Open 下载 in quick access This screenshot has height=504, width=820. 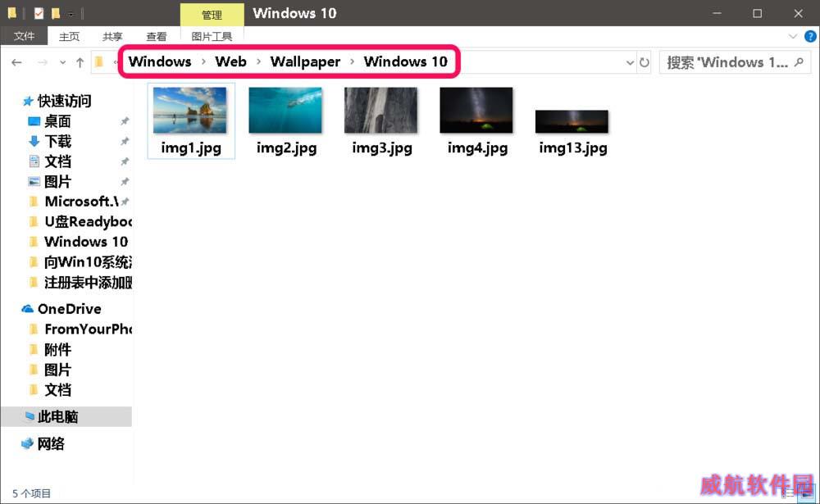pyautogui.click(x=57, y=141)
